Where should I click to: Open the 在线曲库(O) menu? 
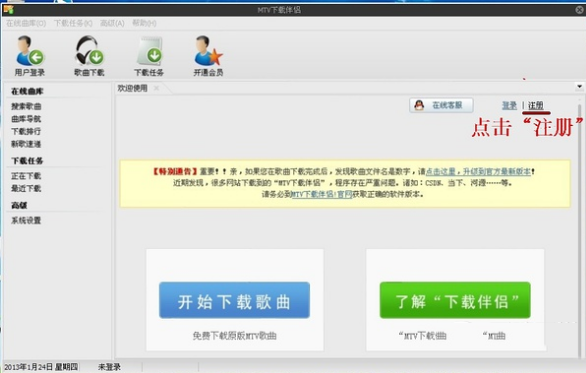26,24
